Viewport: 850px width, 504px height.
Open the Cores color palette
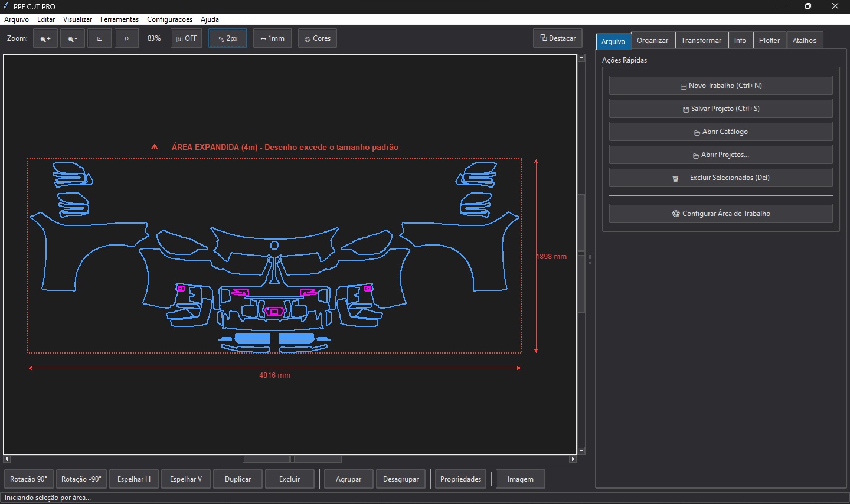pos(318,38)
